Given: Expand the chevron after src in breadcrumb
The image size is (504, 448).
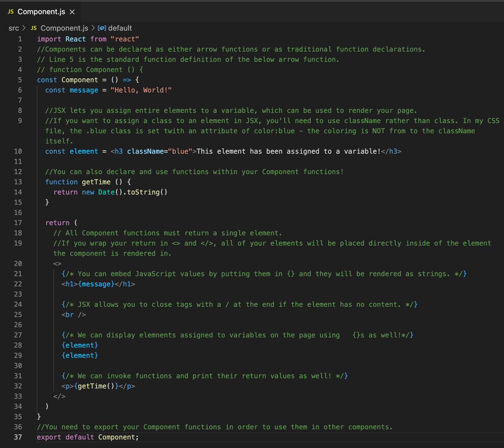Looking at the screenshot, I should 24,28.
